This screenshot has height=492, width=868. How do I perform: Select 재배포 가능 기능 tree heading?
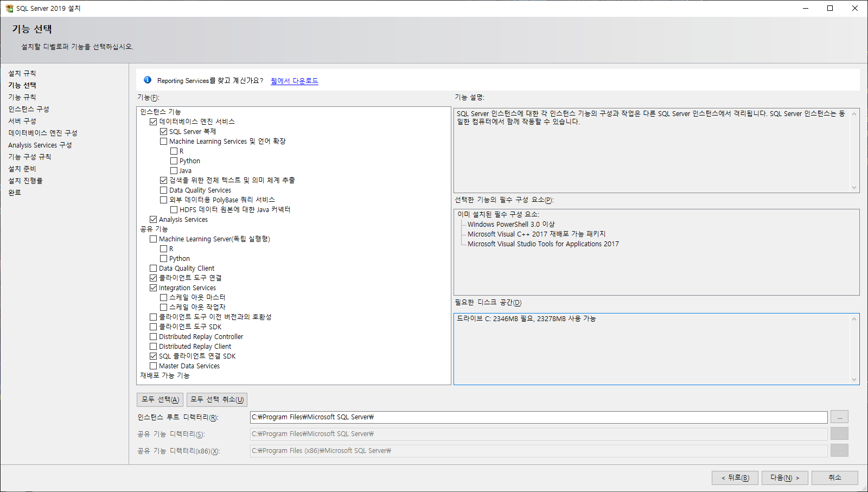(x=165, y=375)
